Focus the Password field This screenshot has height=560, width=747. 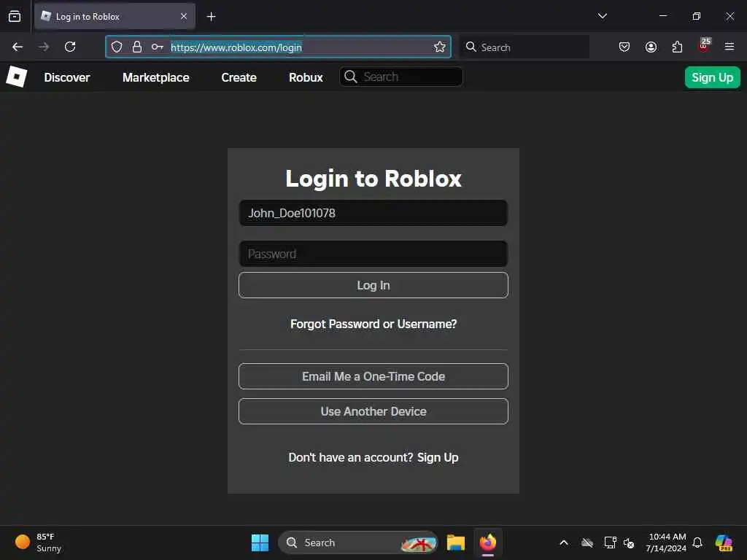(373, 254)
